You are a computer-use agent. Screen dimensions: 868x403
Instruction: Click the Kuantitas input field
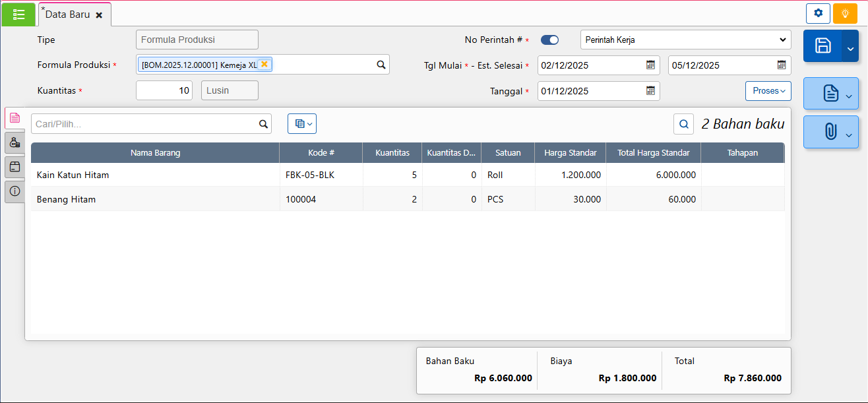164,90
